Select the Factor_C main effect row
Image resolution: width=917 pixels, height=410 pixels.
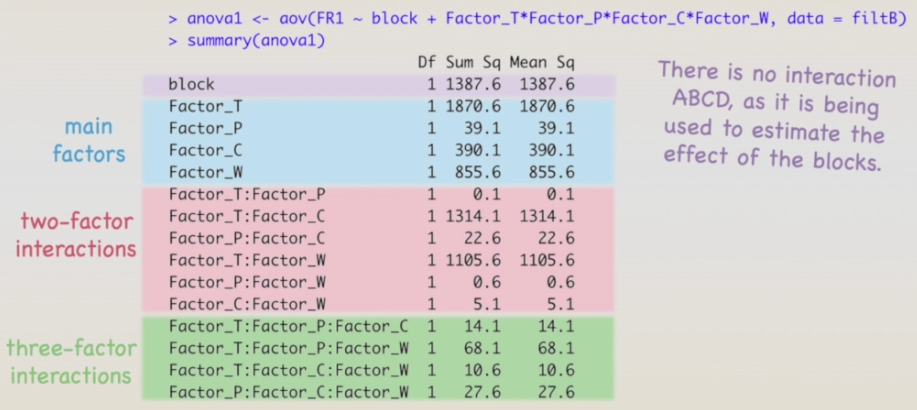(x=206, y=150)
